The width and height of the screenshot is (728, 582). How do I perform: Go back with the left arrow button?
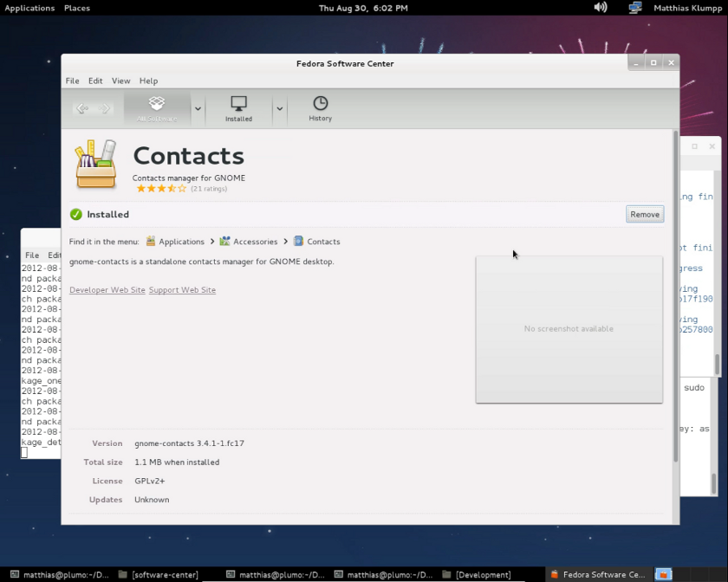pos(82,108)
